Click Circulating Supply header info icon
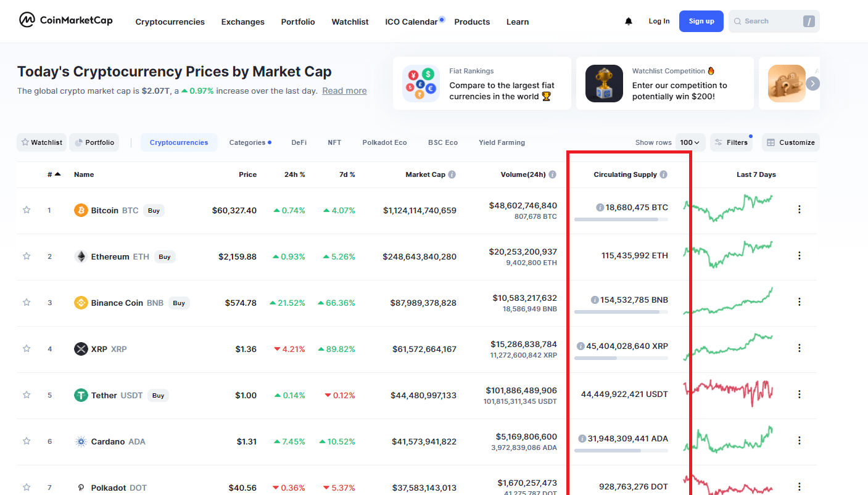Screen dimensions: 868x495 point(664,174)
